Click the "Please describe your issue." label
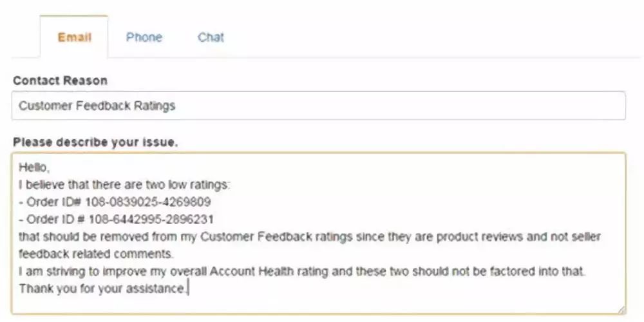Viewport: 644px width, 322px height. [x=95, y=142]
